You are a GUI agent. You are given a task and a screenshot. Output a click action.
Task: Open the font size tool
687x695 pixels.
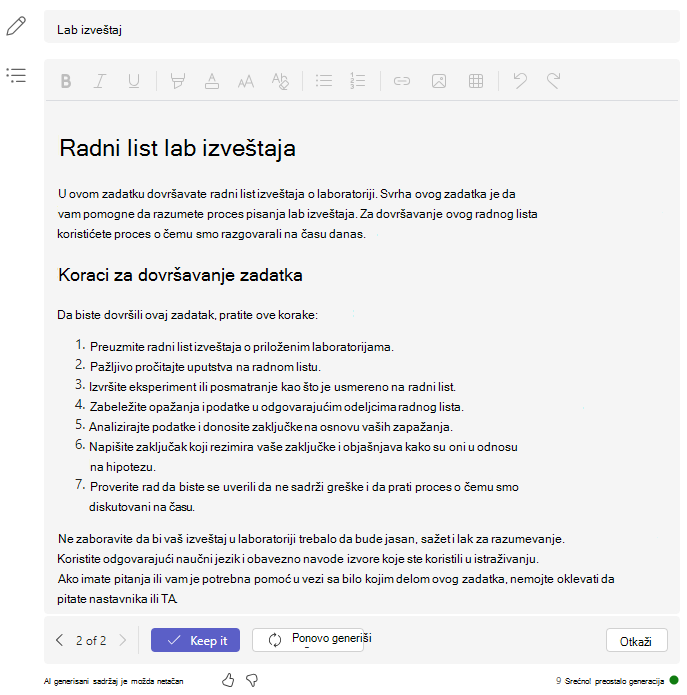coord(246,81)
